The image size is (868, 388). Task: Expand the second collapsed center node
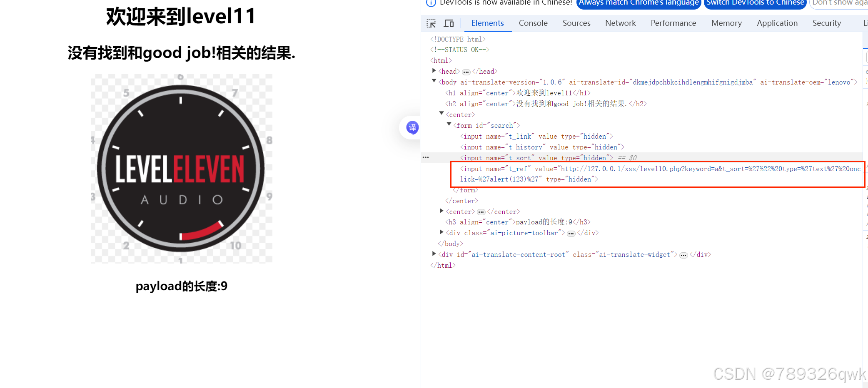(441, 211)
